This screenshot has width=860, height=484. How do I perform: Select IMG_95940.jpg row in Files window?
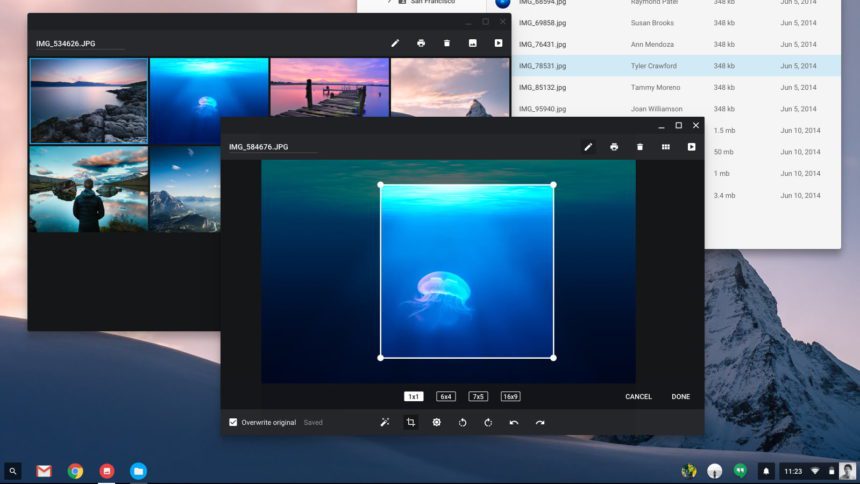(x=676, y=109)
